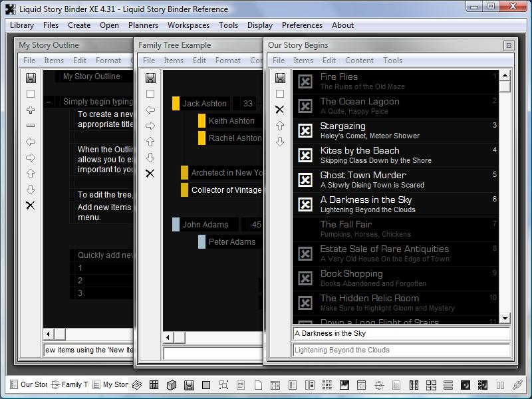This screenshot has height=399, width=532.
Task: Collapse the 'Simply begin typing' outline node
Action: (49, 102)
